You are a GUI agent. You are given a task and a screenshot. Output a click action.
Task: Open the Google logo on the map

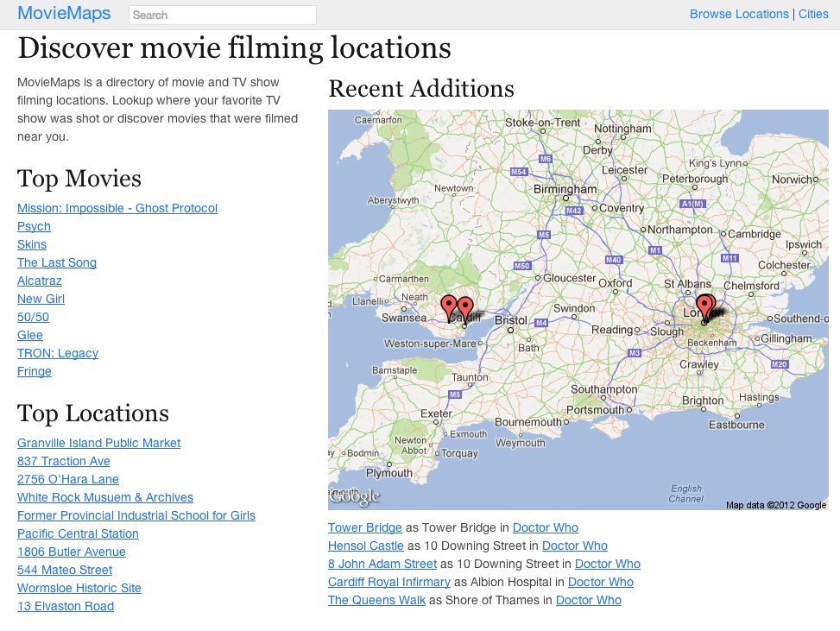click(355, 496)
